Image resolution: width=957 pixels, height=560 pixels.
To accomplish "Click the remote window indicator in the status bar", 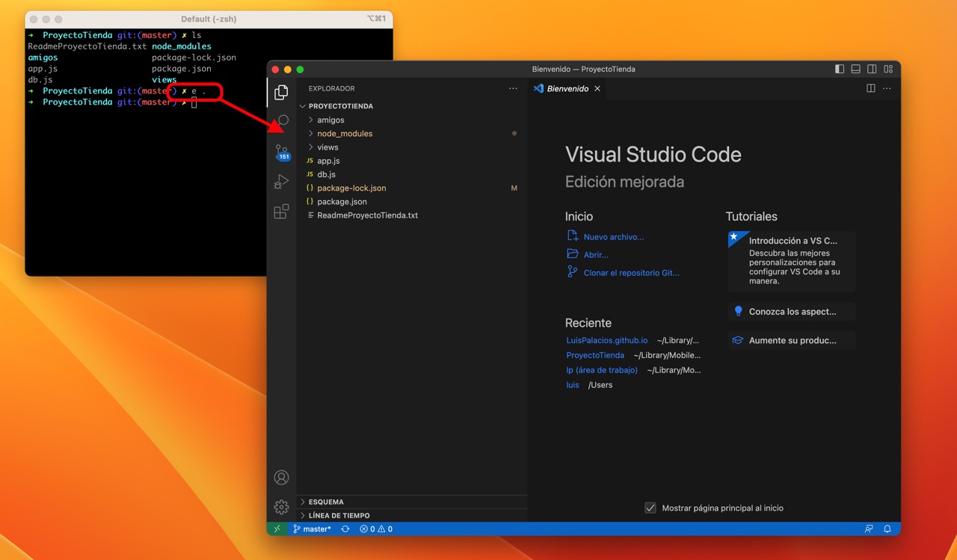I will coord(277,529).
